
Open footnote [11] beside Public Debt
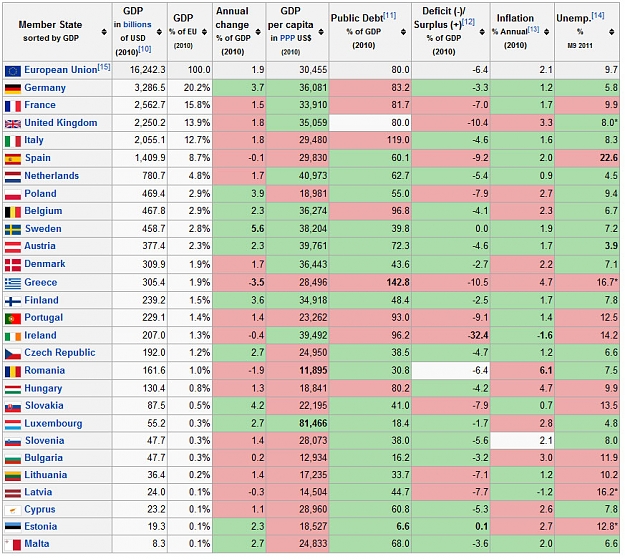point(389,15)
